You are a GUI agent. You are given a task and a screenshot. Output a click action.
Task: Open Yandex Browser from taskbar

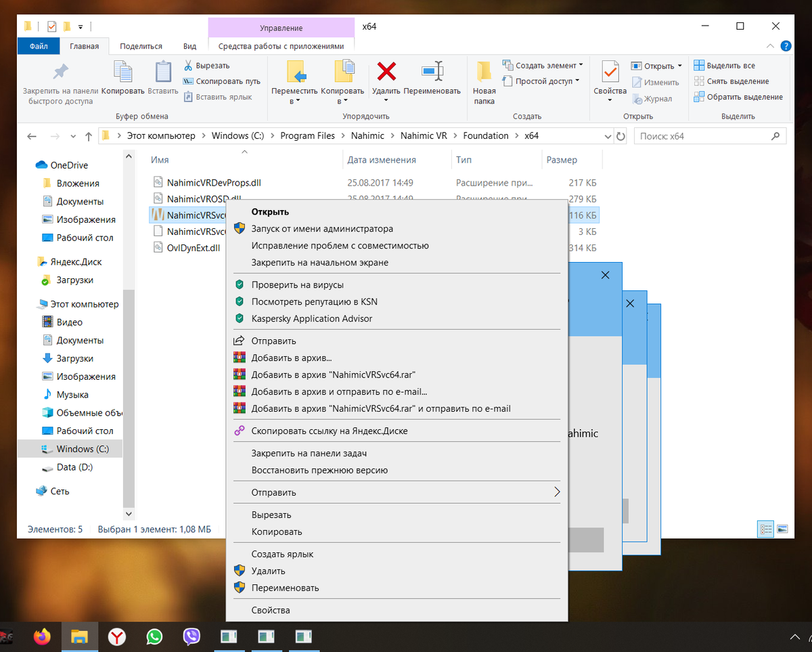pos(117,636)
